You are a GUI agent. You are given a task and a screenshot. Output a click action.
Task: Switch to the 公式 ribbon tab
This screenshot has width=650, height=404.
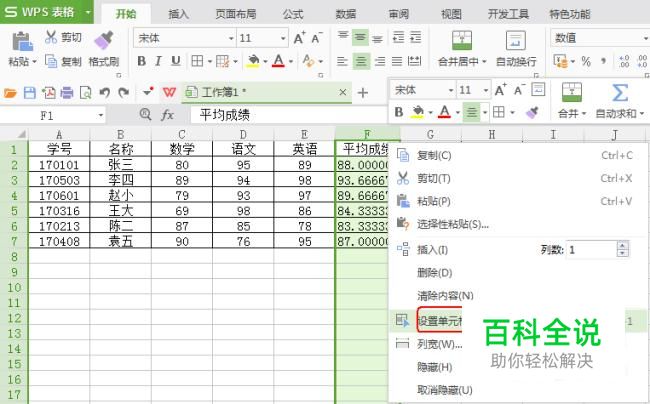(x=293, y=14)
